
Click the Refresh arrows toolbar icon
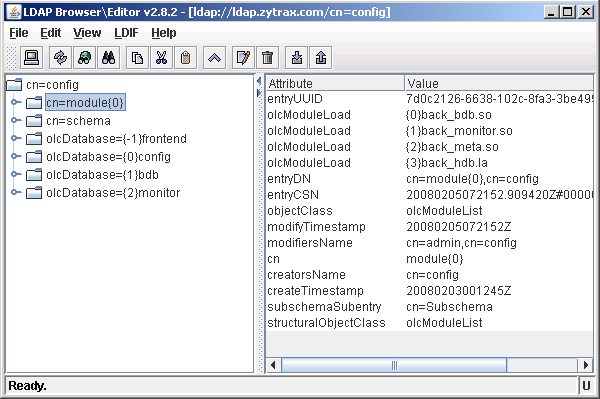tap(60, 58)
